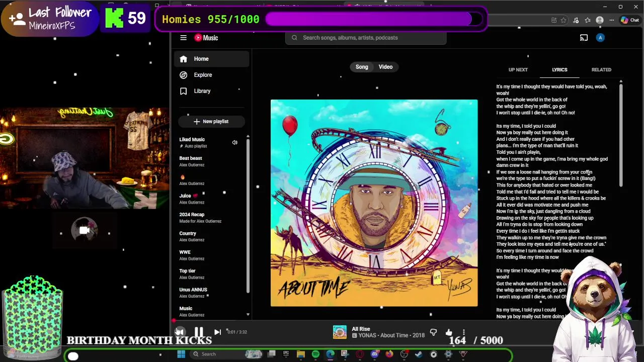Open the UP NEXT tab
The height and width of the screenshot is (362, 644).
coord(518,70)
